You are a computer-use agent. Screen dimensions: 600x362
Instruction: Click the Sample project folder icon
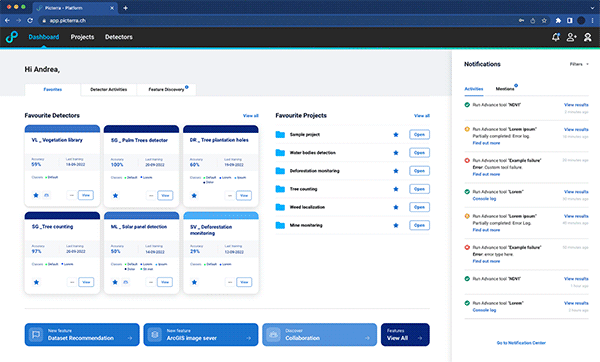coord(280,134)
